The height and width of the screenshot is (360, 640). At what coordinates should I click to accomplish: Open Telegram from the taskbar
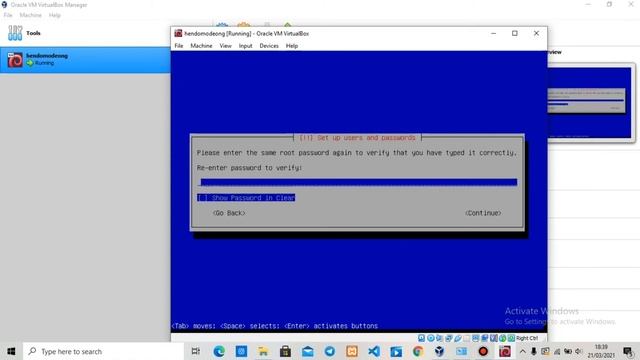coord(329,351)
